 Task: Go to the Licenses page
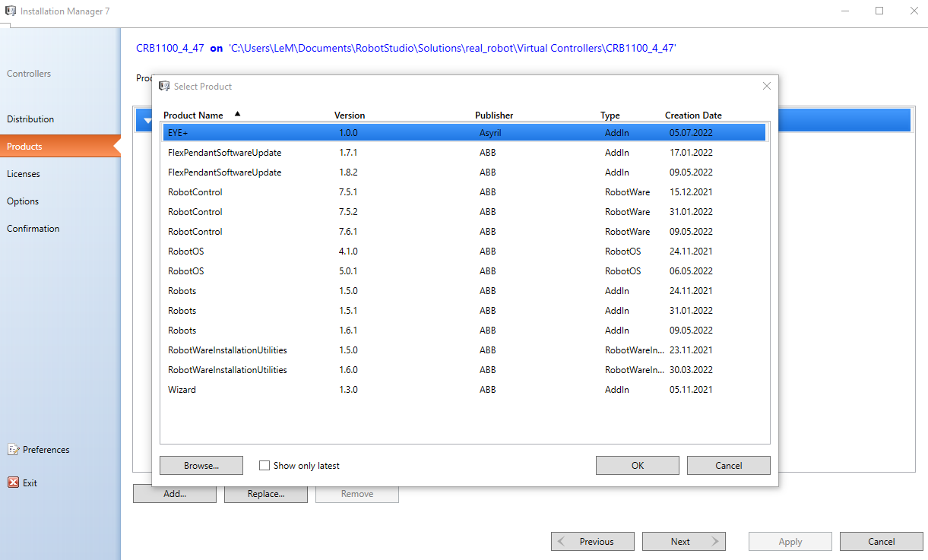(x=24, y=174)
